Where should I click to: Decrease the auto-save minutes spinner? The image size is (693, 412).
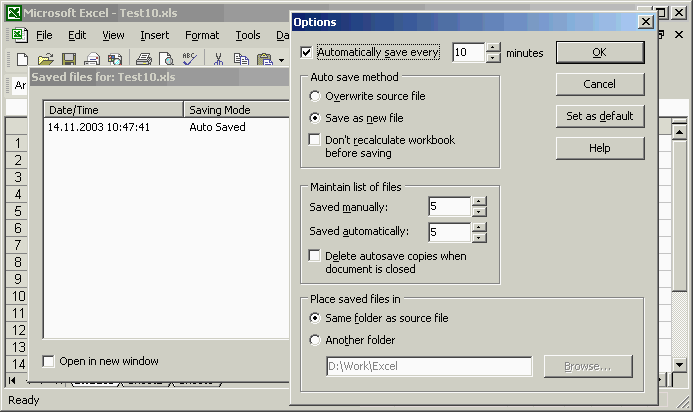coord(493,57)
